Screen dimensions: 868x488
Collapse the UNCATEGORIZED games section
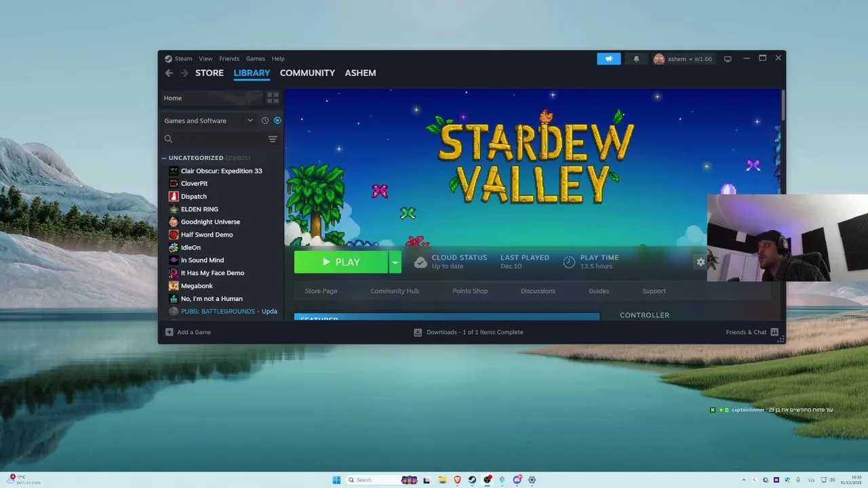click(x=164, y=158)
